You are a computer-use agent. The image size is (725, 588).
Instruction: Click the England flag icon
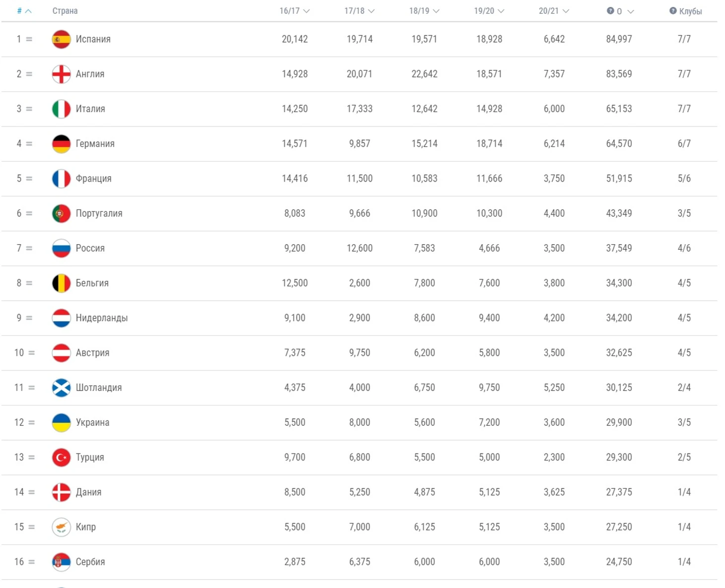coord(61,74)
